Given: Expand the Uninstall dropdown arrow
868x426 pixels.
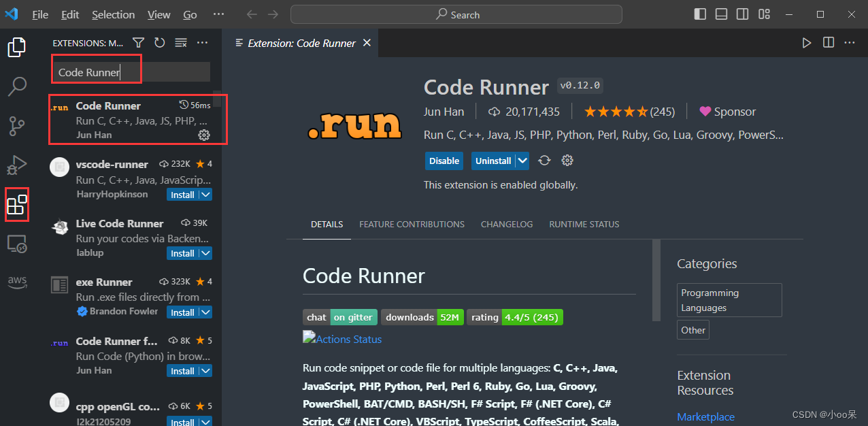Looking at the screenshot, I should pyautogui.click(x=522, y=161).
